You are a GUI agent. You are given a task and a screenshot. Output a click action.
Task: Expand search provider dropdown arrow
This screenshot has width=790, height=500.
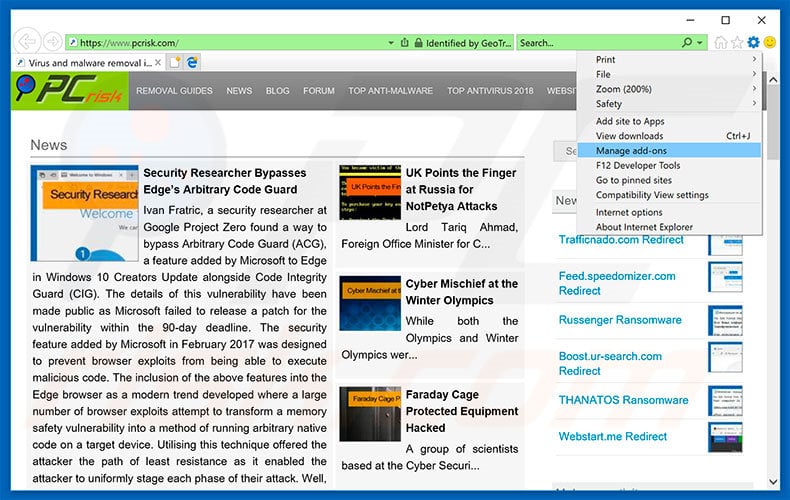(700, 43)
